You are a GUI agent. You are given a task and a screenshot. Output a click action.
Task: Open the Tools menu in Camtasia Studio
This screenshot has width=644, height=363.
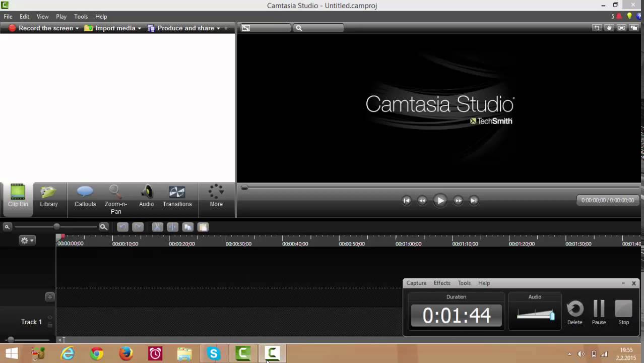[81, 17]
